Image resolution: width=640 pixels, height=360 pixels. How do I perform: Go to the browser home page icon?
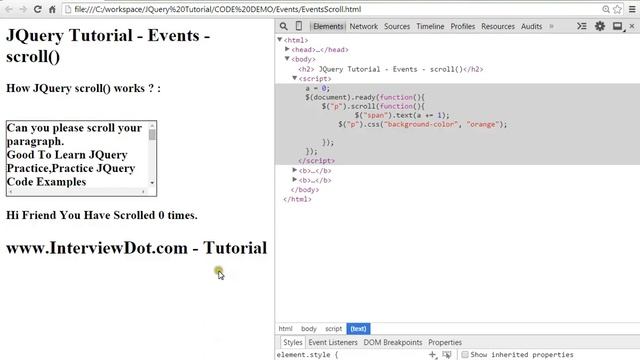[x=52, y=9]
